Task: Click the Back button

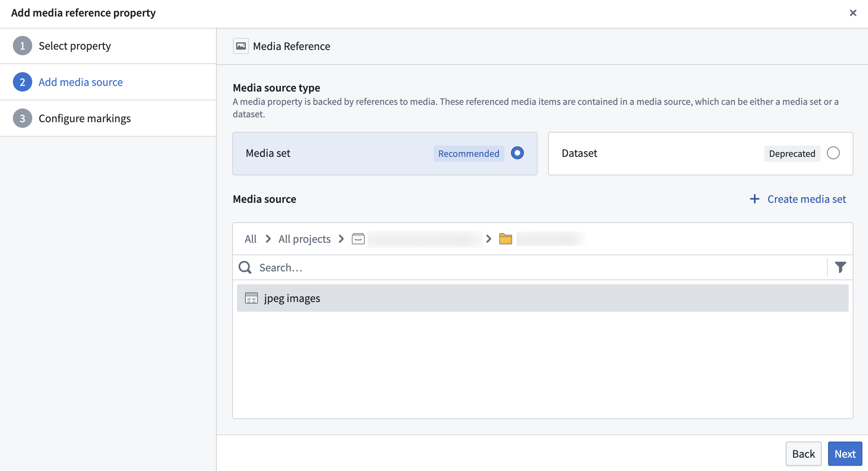Action: [x=803, y=454]
